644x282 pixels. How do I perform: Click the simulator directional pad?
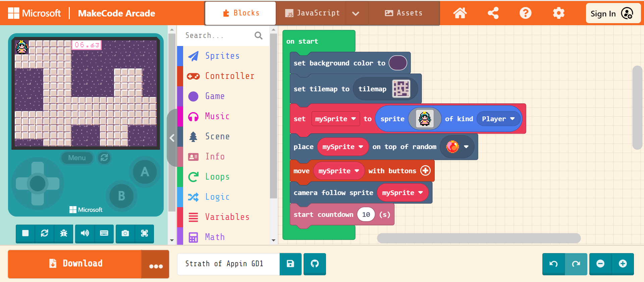38,184
